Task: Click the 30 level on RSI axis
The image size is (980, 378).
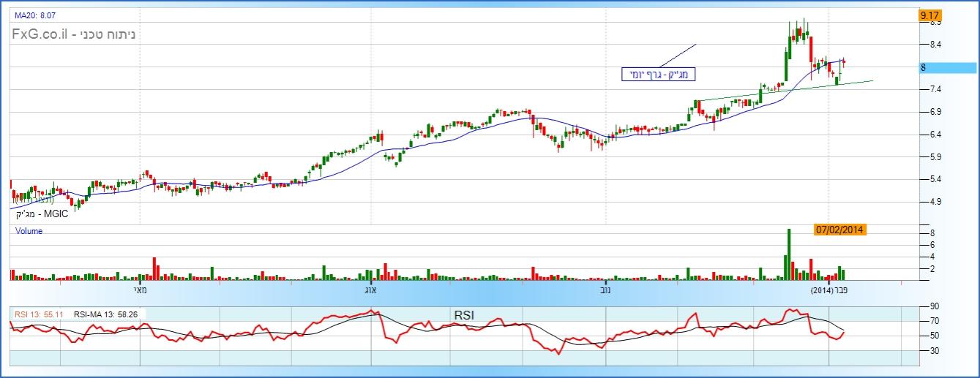Action: pos(934,350)
